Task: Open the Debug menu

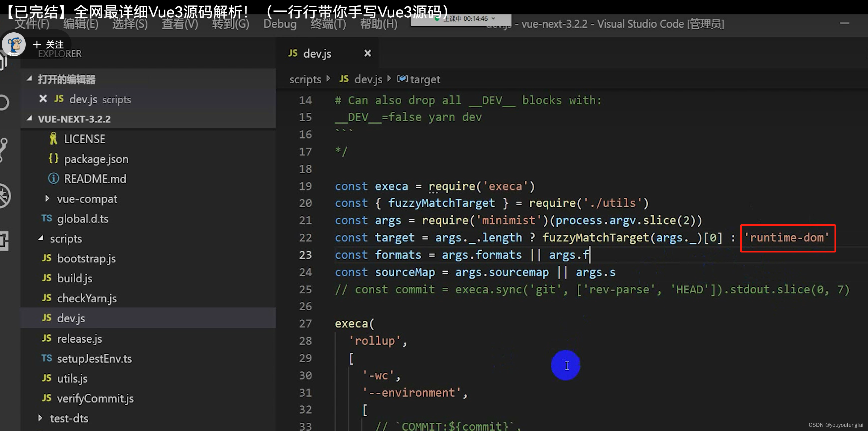Action: pyautogui.click(x=280, y=24)
